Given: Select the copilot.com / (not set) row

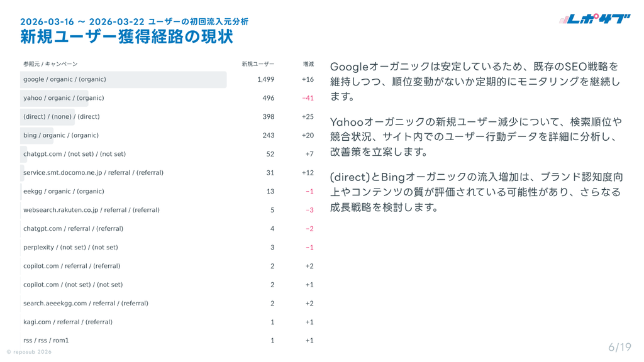Looking at the screenshot, I should click(x=167, y=285).
